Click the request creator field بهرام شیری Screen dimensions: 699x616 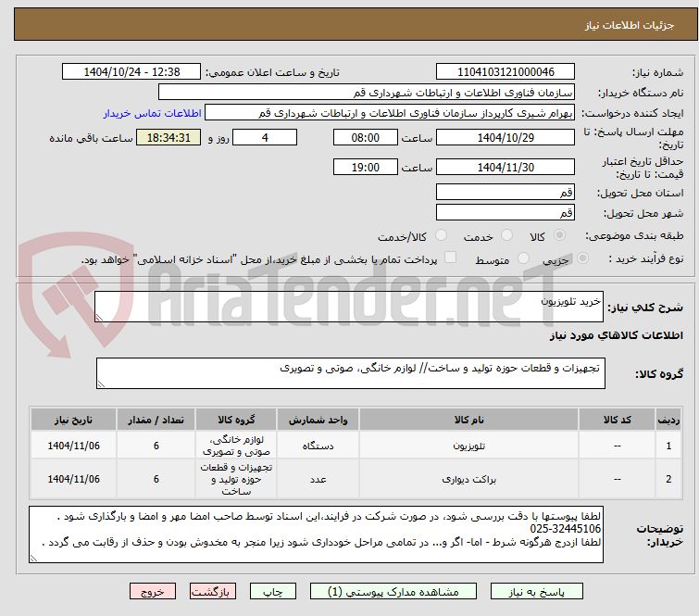click(x=390, y=113)
